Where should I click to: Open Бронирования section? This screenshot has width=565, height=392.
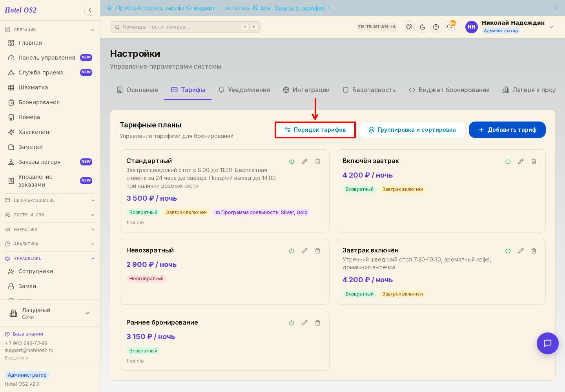click(50, 102)
